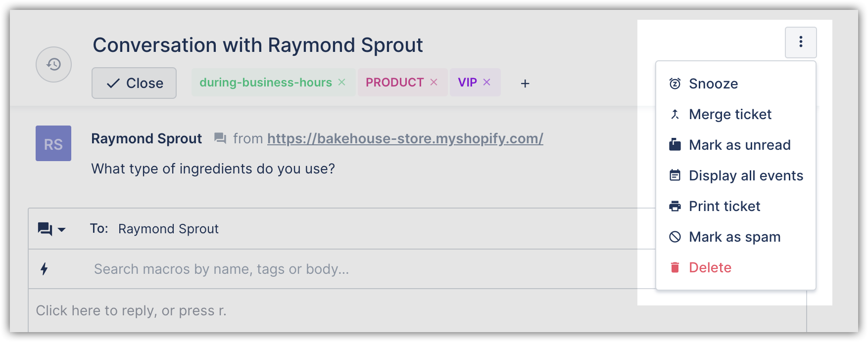Remove the PRODUCT tag

[x=434, y=82]
